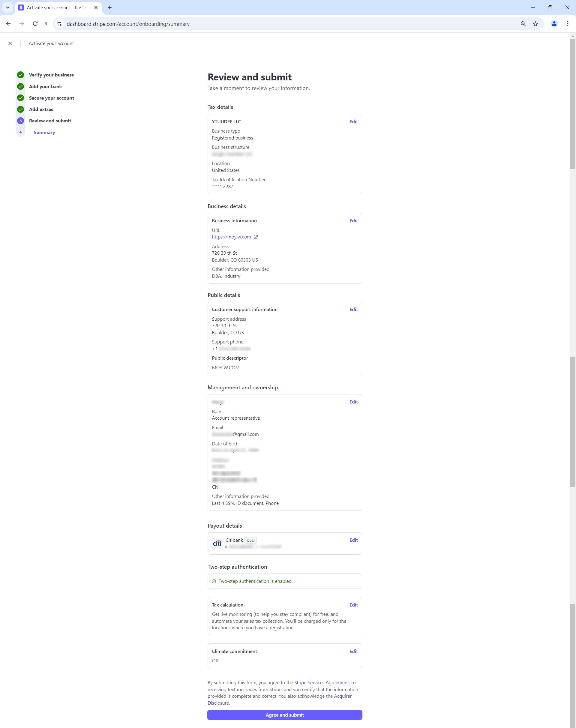This screenshot has width=576, height=728.
Task: Edit the Climate commitment setting
Action: (x=353, y=651)
